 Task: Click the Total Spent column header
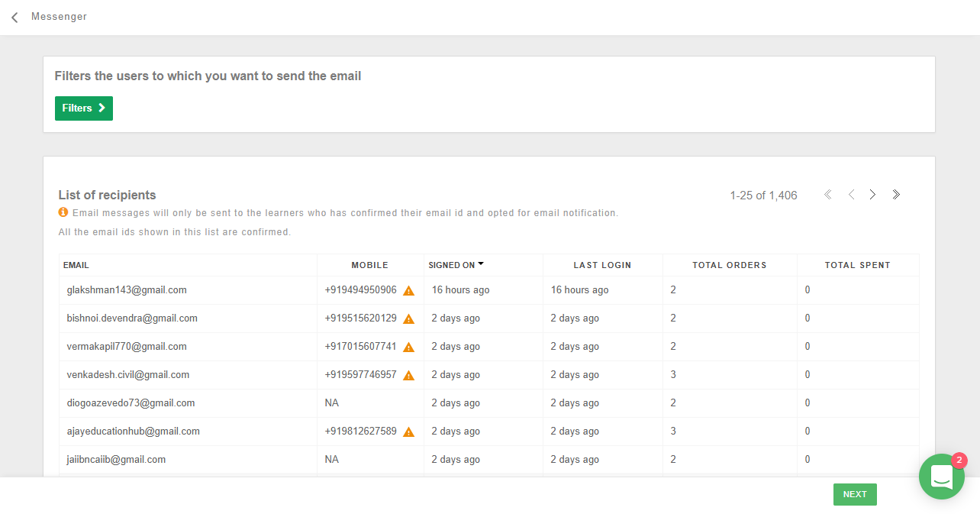point(858,265)
